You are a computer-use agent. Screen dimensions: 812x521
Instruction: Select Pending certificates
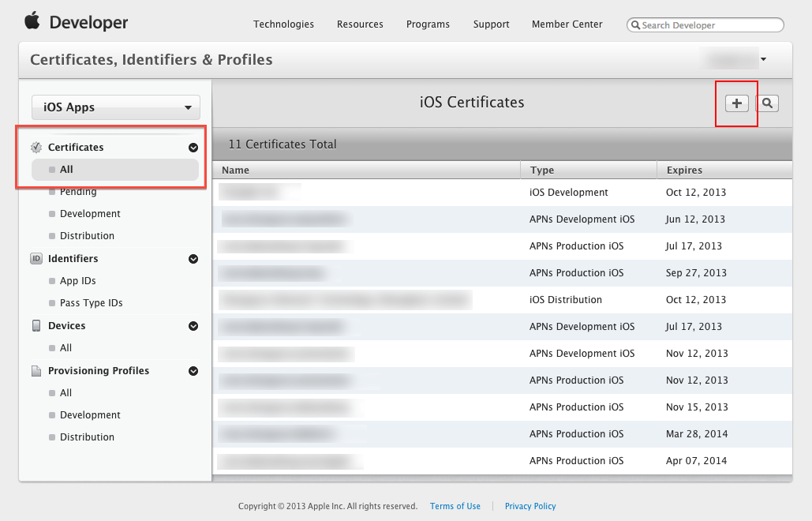(x=78, y=192)
